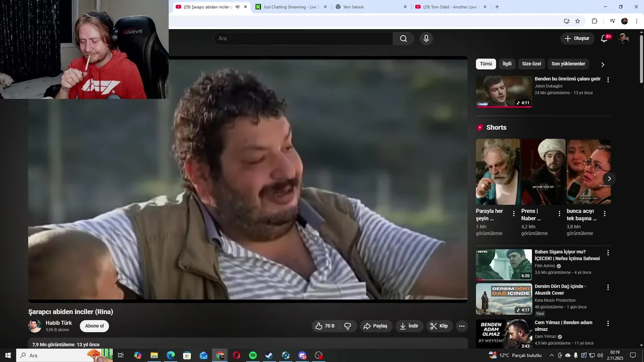Open a new browser tab with plus
This screenshot has height=362, width=644.
(x=497, y=7)
